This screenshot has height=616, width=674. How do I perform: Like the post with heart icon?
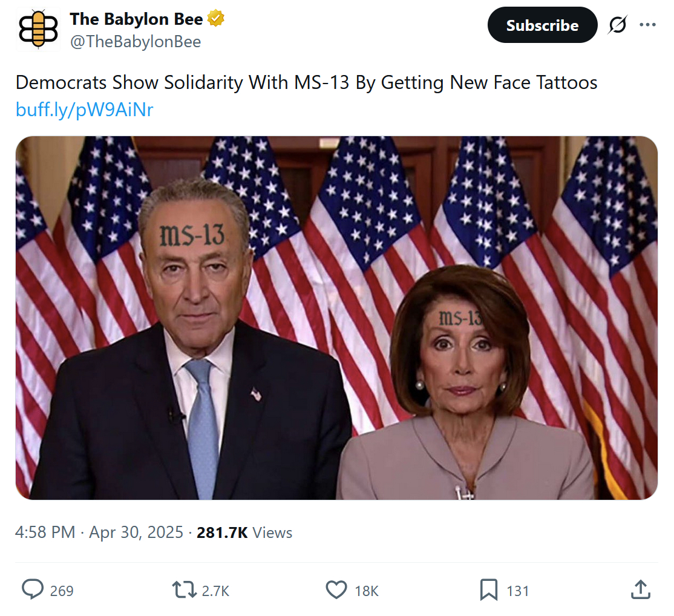[x=336, y=589]
